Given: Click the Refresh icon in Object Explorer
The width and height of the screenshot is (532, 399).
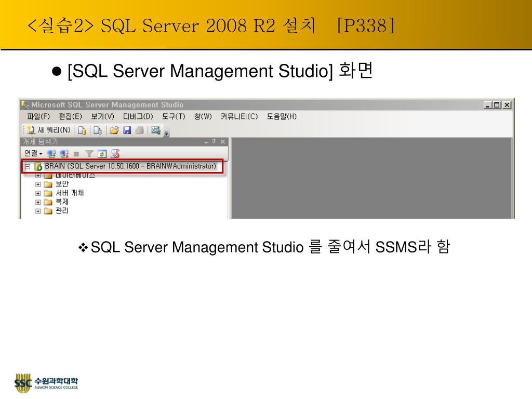Looking at the screenshot, I should point(102,154).
